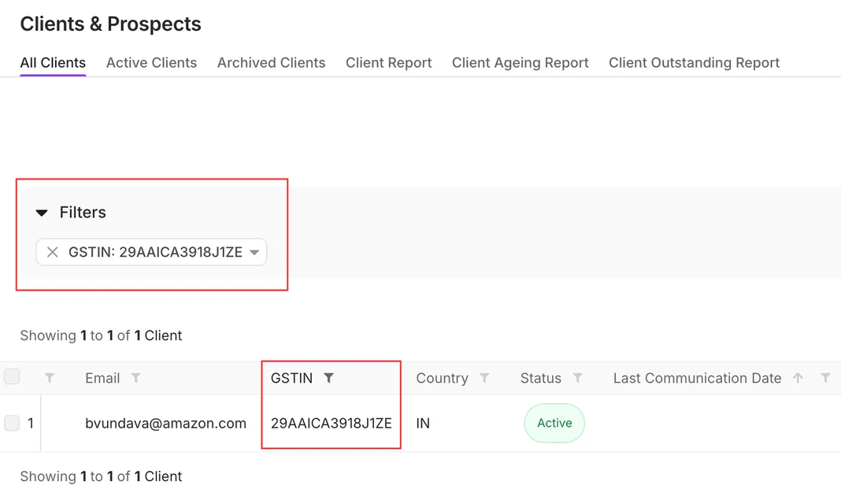Switch to the All Clients tab
841x504 pixels.
(53, 63)
